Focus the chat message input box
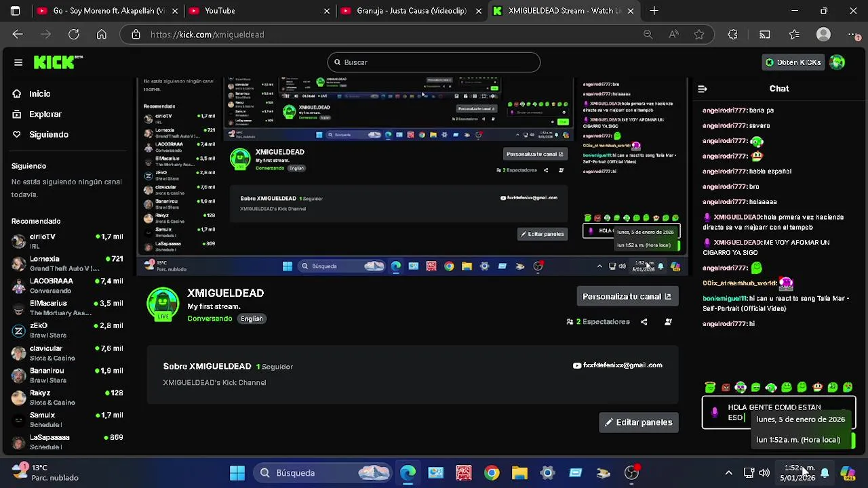 tap(779, 413)
